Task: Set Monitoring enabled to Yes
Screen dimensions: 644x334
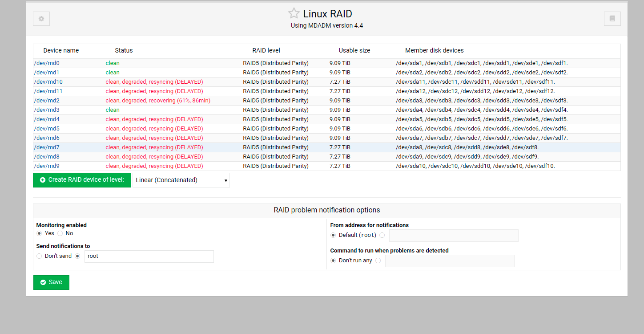Action: [x=39, y=233]
